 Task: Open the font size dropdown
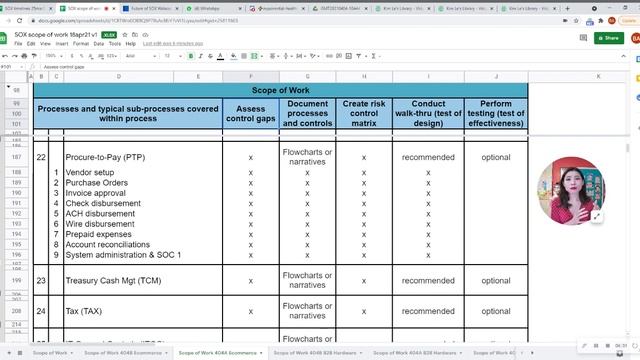pyautogui.click(x=173, y=56)
